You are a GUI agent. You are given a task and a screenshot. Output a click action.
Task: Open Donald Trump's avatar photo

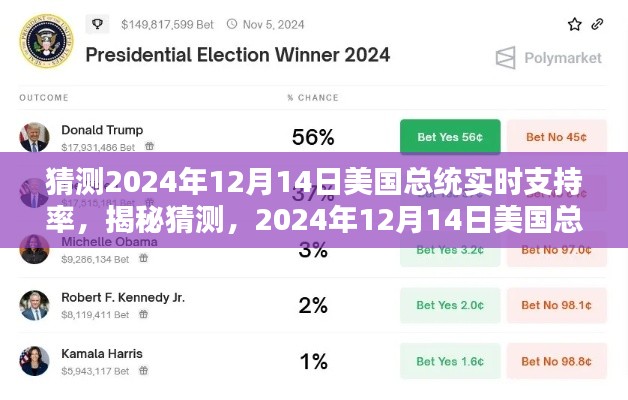[x=34, y=137]
